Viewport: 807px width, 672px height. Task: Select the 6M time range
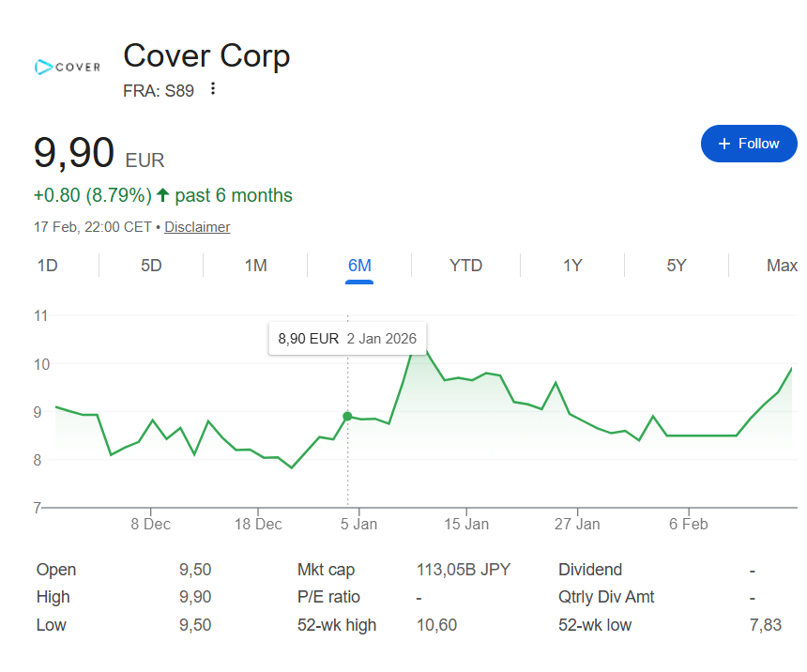(359, 266)
